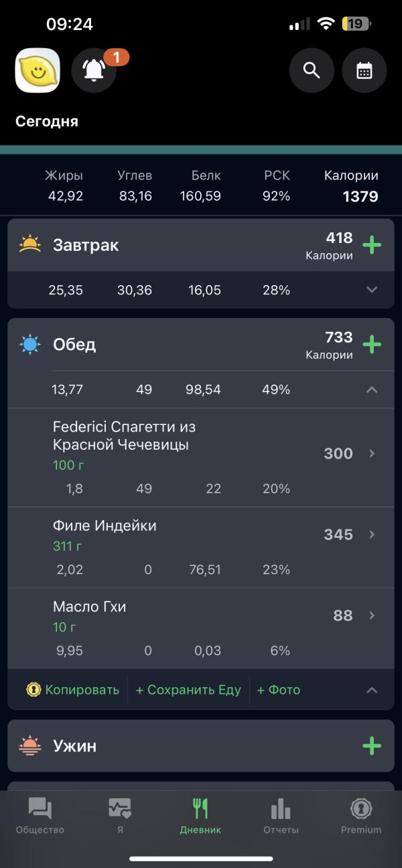The image size is (402, 868).
Task: Add food to Ужин with plus icon
Action: pyautogui.click(x=372, y=746)
